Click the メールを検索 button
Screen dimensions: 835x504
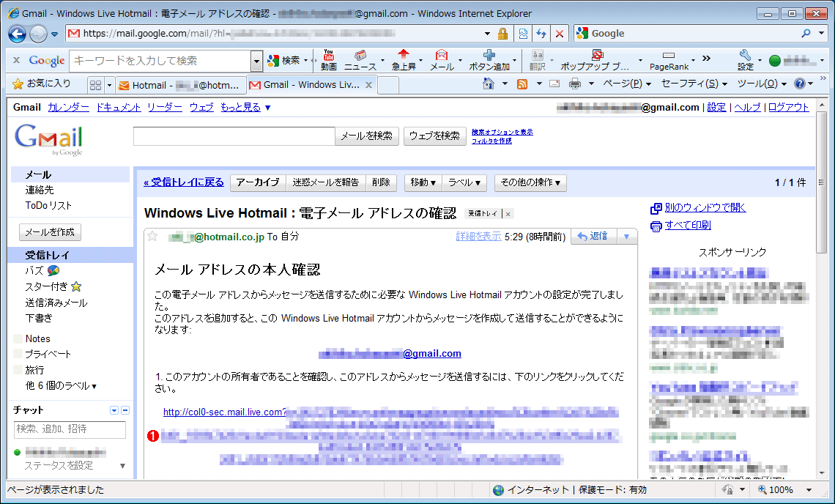coord(366,136)
